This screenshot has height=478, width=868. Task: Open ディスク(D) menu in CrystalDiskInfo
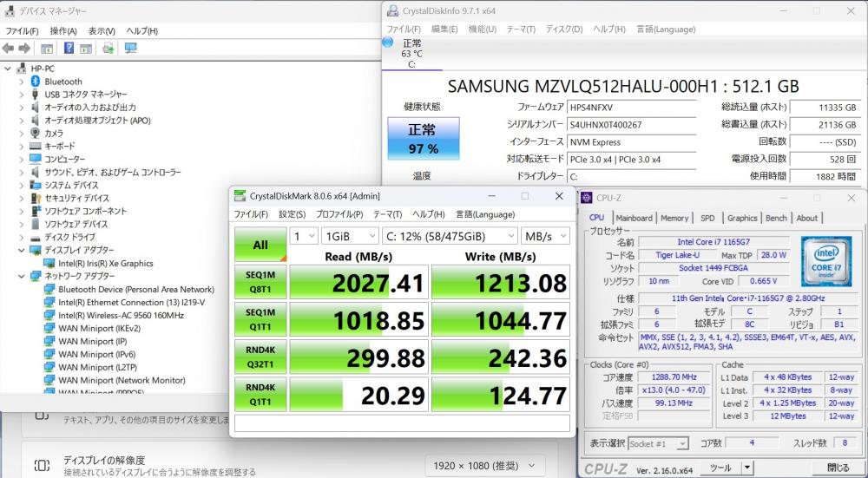coord(564,29)
